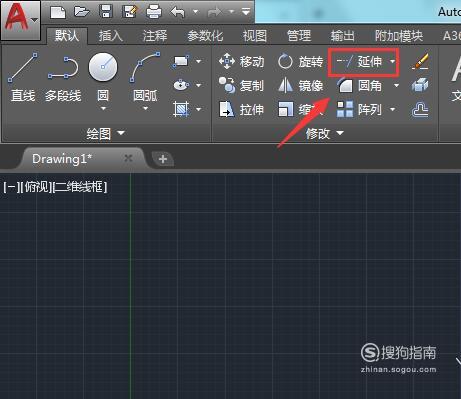The height and width of the screenshot is (399, 461).
Task: Click the Save As icon
Action: pos(130,12)
